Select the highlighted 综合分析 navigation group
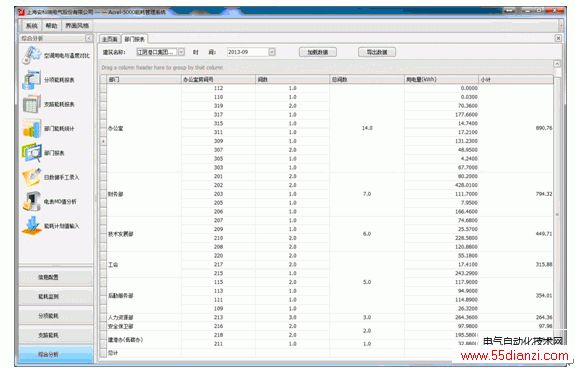575x368 pixels. point(56,354)
